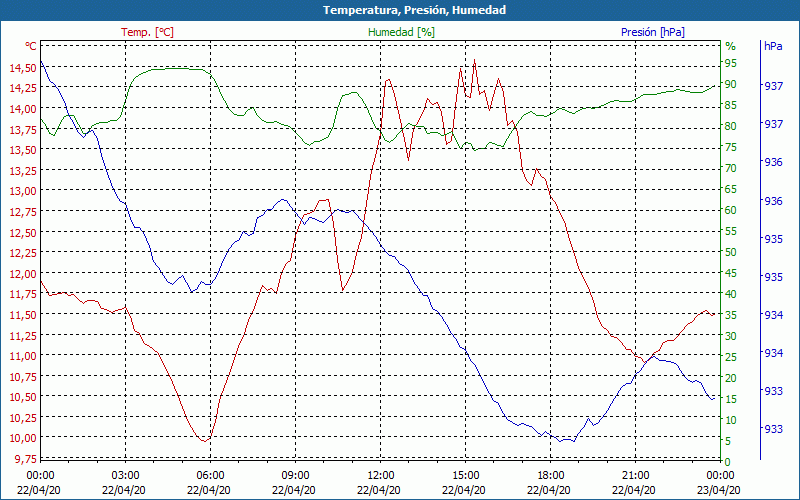Click the '10,00' temperature axis tick
This screenshot has width=800, height=500.
22,438
